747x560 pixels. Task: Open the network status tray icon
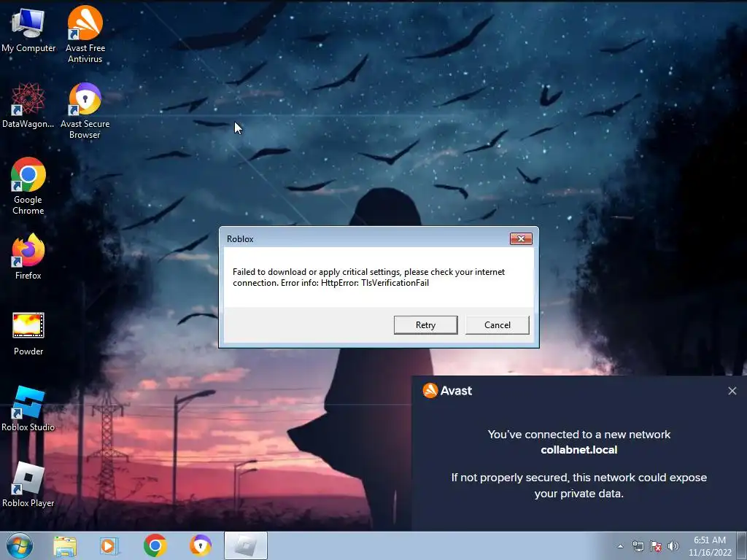638,546
